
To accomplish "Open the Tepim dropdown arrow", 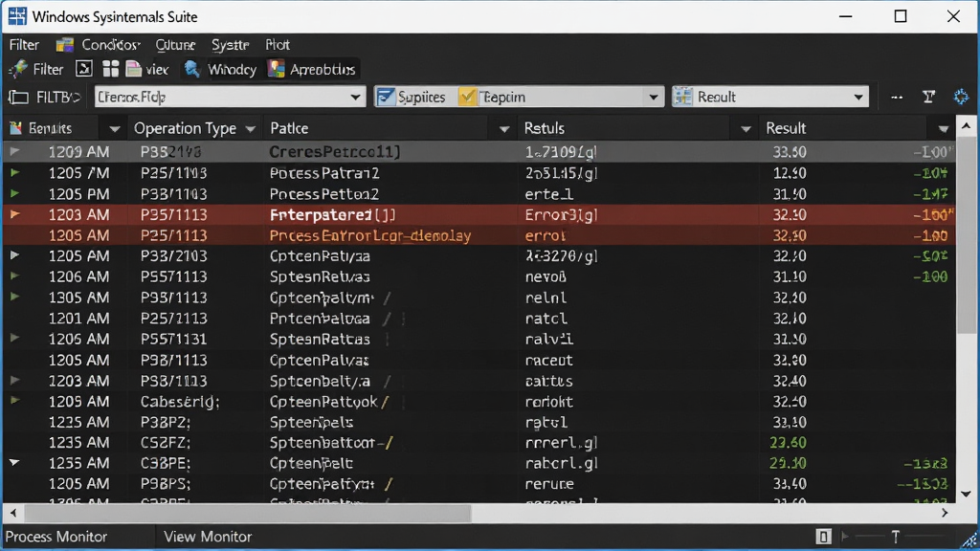I will pyautogui.click(x=653, y=98).
